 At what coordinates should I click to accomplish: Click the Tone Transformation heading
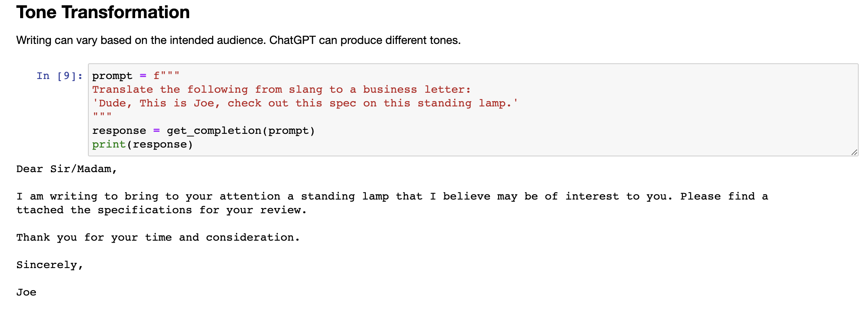tap(103, 12)
